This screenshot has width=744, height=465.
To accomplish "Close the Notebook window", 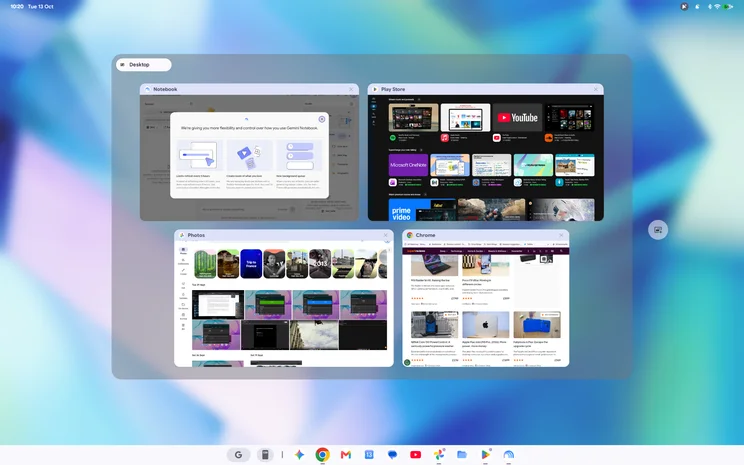I will click(351, 89).
